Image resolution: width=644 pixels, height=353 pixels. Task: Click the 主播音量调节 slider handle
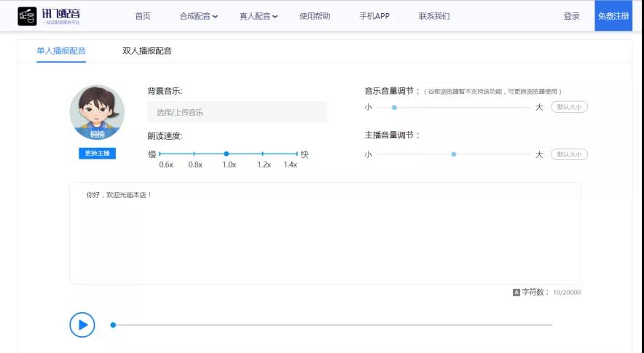[x=454, y=154]
